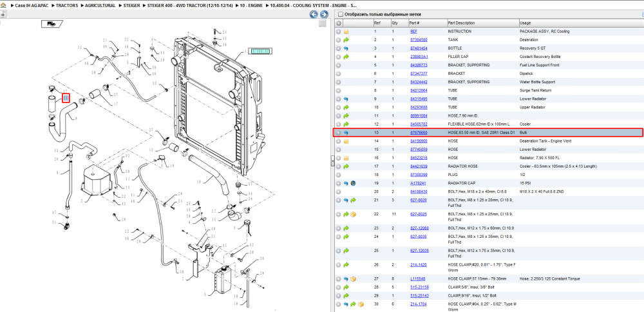Viewport: 644px width, 312px height.
Task: Open part link 87481454
Action: [419, 48]
